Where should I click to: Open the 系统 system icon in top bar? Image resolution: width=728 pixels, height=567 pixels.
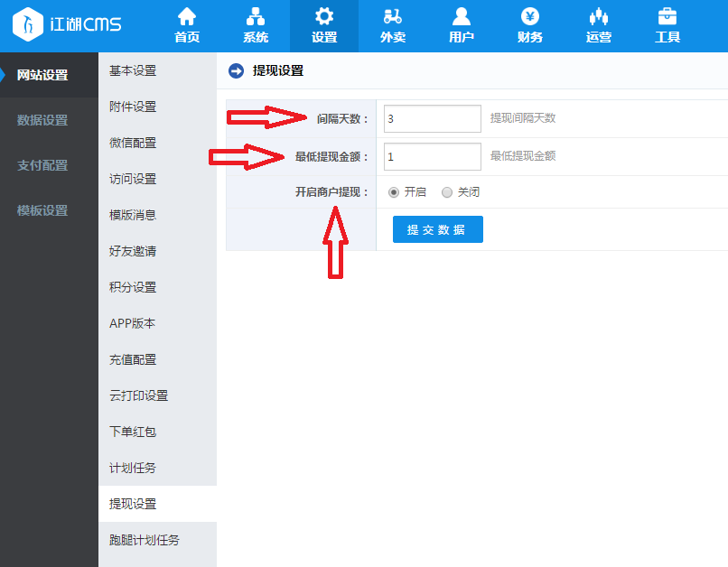point(256,17)
